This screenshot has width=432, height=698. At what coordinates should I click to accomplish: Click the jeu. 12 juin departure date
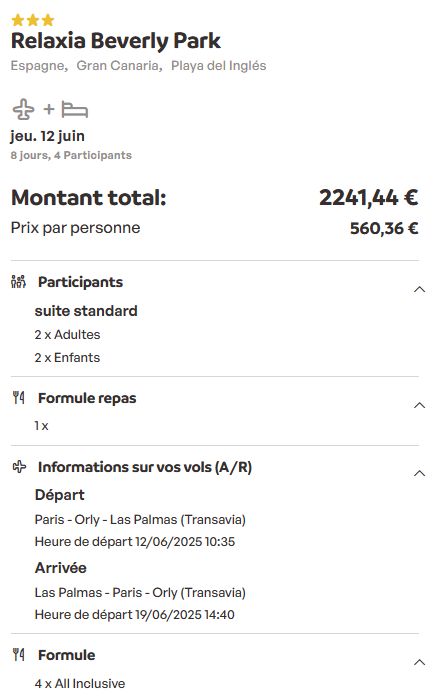[48, 136]
